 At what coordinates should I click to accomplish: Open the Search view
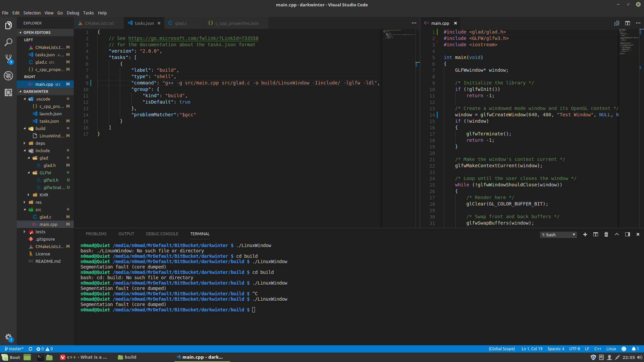(8, 42)
